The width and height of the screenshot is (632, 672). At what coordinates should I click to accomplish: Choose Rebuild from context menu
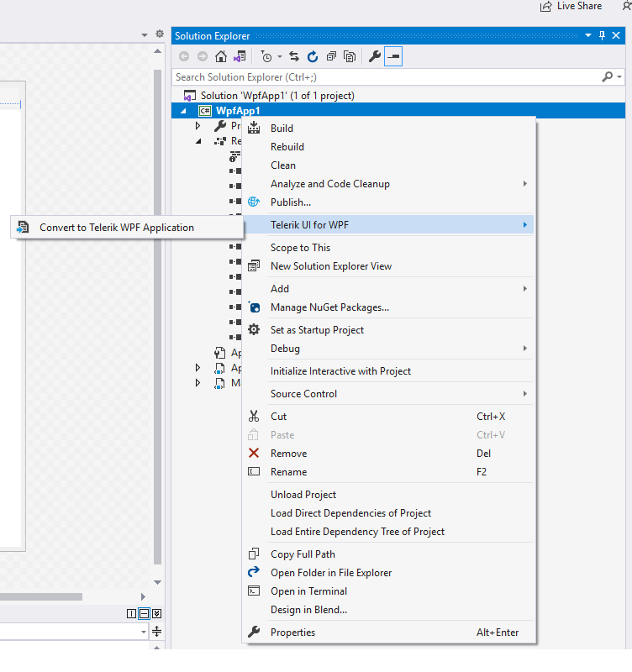click(387, 146)
